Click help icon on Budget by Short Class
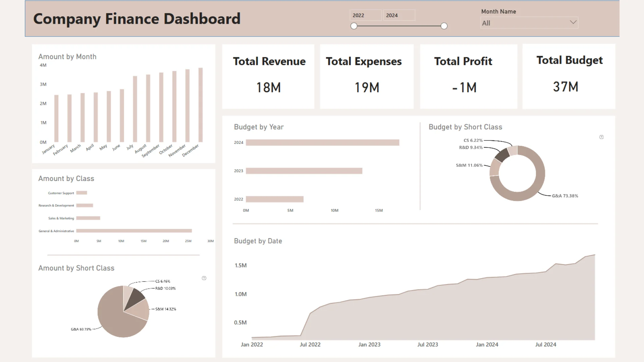This screenshot has height=362, width=644. pos(601,137)
